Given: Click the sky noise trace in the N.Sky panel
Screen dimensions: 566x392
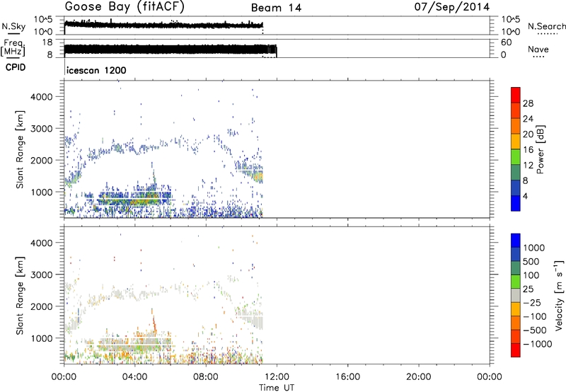Looking at the screenshot, I should [163, 25].
